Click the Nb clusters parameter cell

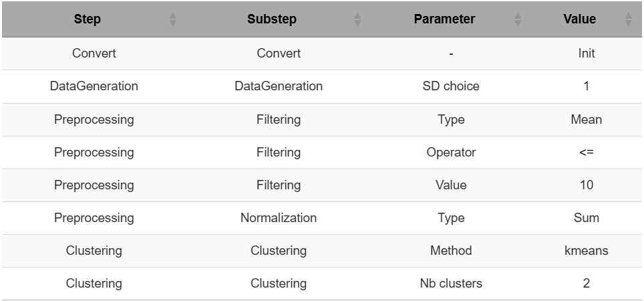(x=451, y=284)
